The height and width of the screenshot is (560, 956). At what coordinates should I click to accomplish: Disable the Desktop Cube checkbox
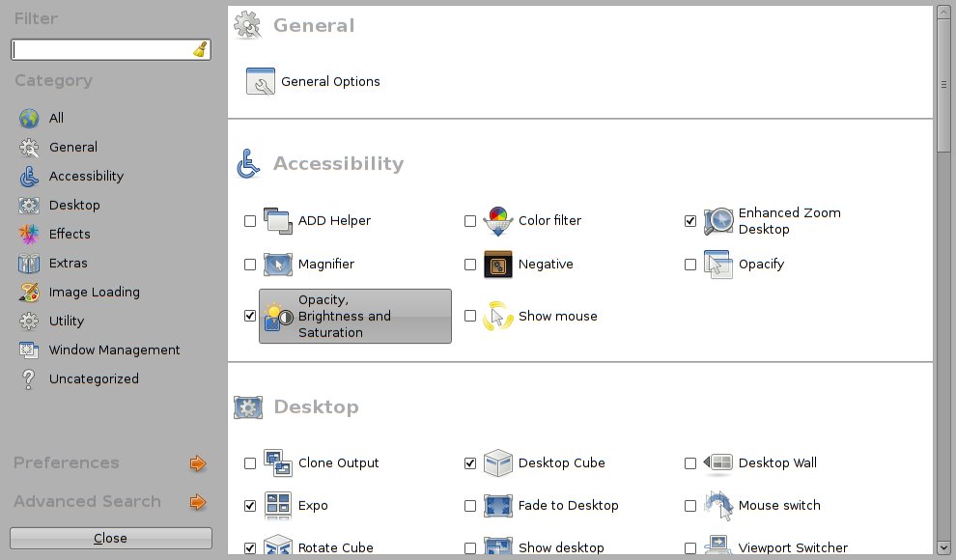click(x=470, y=463)
